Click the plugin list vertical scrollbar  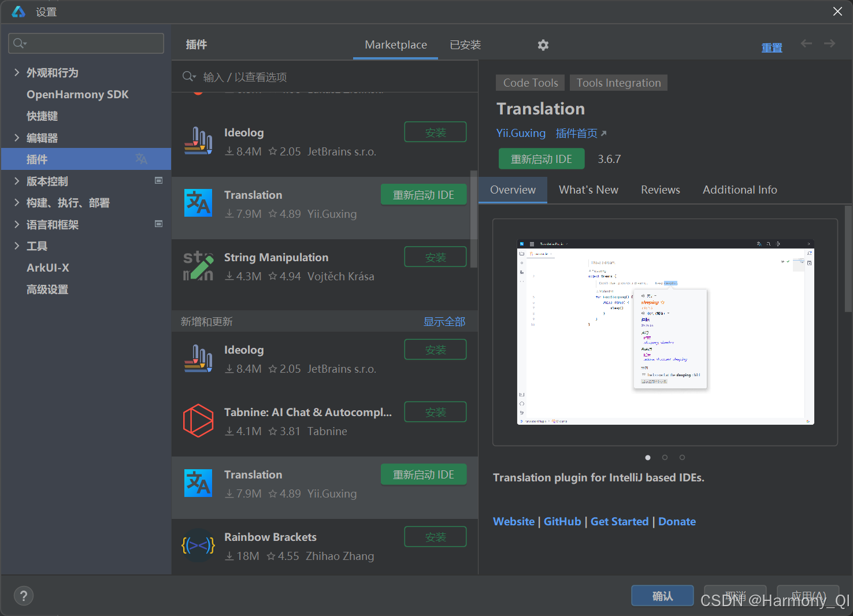(x=474, y=220)
